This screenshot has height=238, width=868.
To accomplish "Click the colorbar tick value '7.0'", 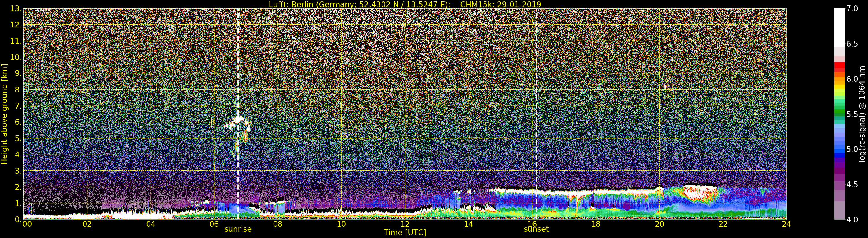I will (x=852, y=9).
